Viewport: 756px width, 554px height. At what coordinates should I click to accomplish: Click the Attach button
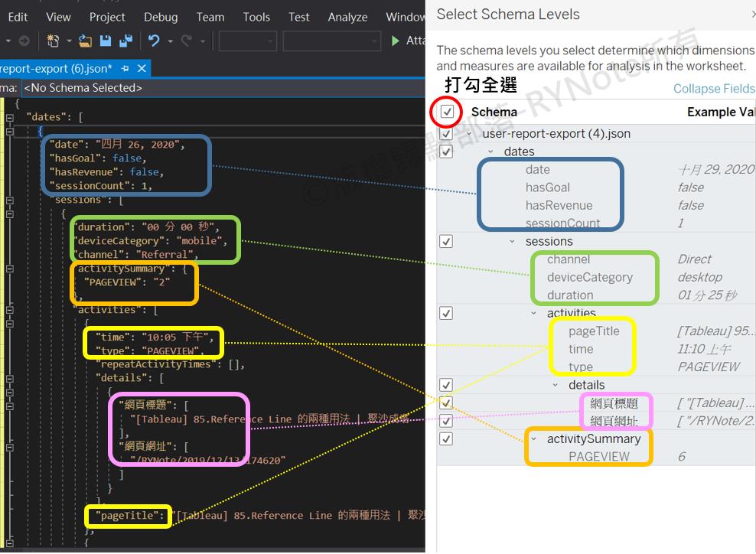pyautogui.click(x=418, y=41)
